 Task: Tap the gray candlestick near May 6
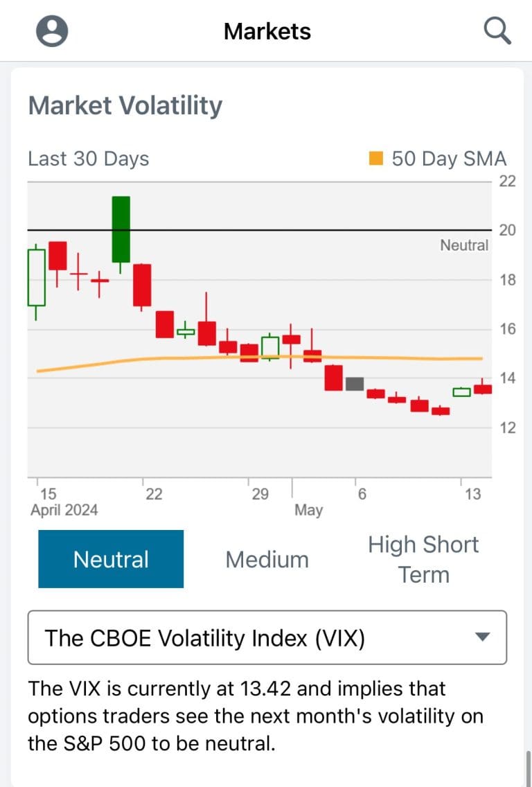355,384
